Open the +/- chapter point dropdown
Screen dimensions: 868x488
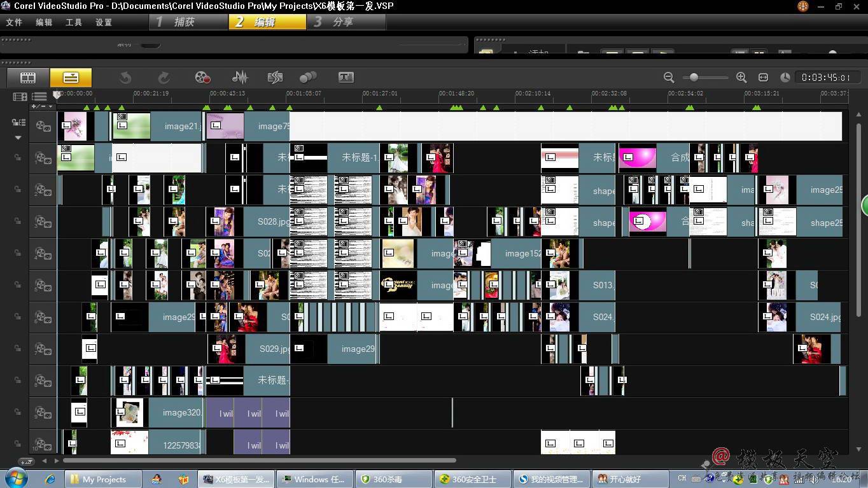[x=42, y=106]
